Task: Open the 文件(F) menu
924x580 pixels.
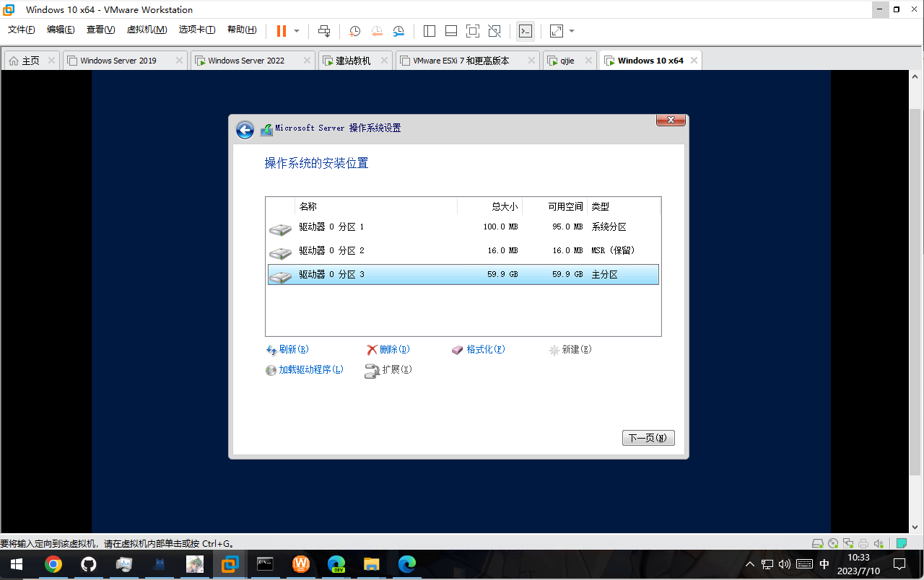Action: tap(22, 30)
